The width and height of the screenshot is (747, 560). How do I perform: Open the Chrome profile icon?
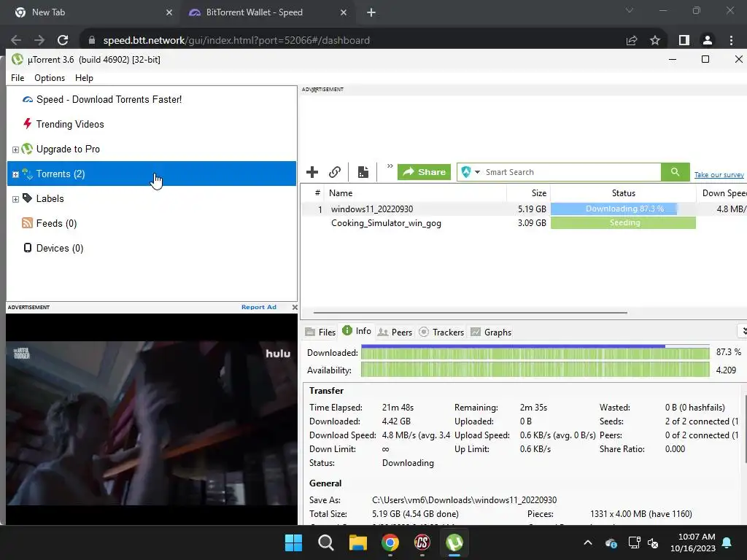[x=708, y=41]
